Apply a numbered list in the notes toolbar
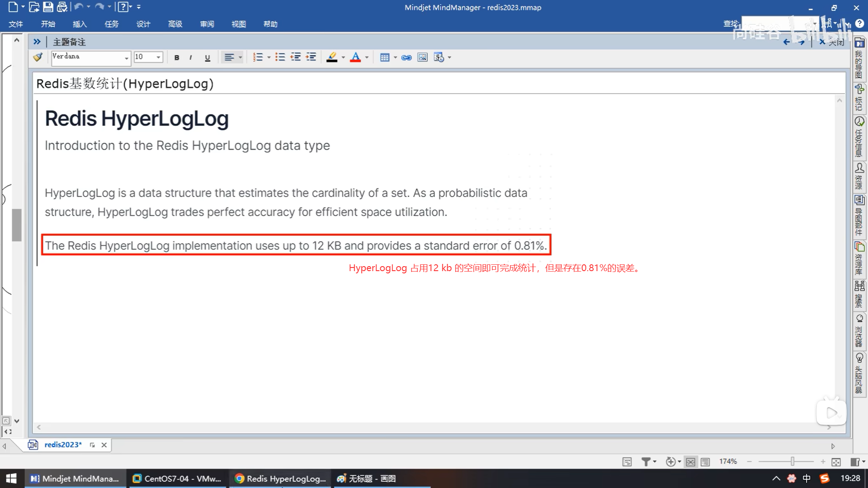The width and height of the screenshot is (868, 488). tap(258, 57)
